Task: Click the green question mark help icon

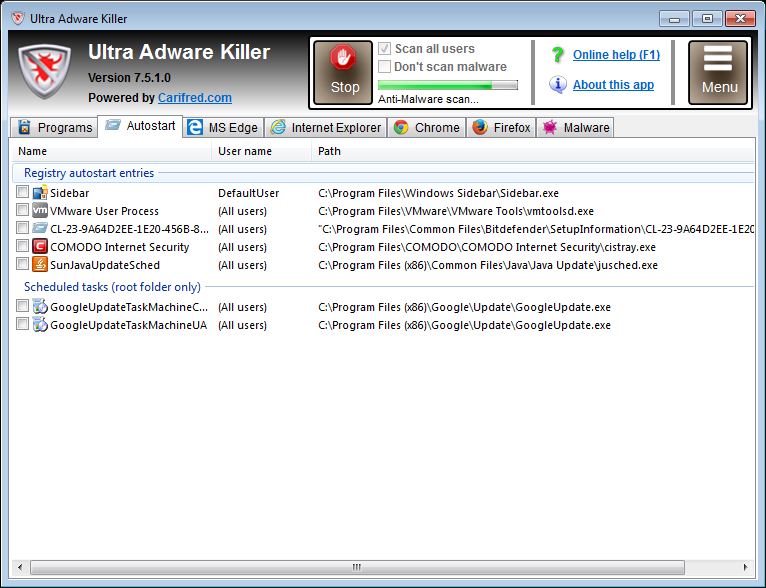Action: (557, 55)
